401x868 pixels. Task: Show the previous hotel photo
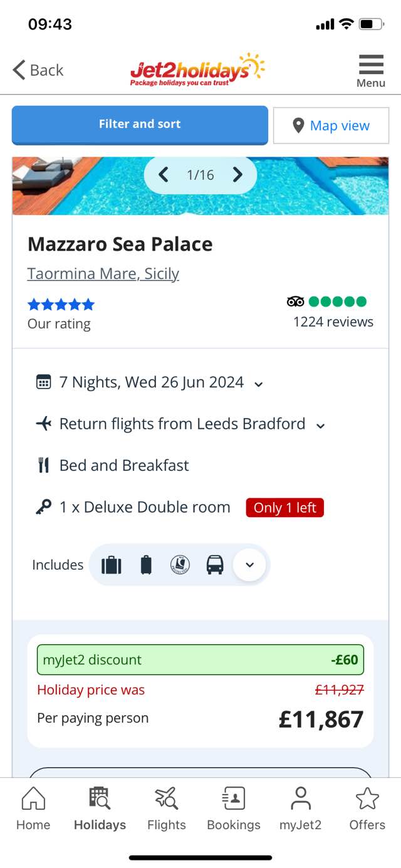pos(164,175)
